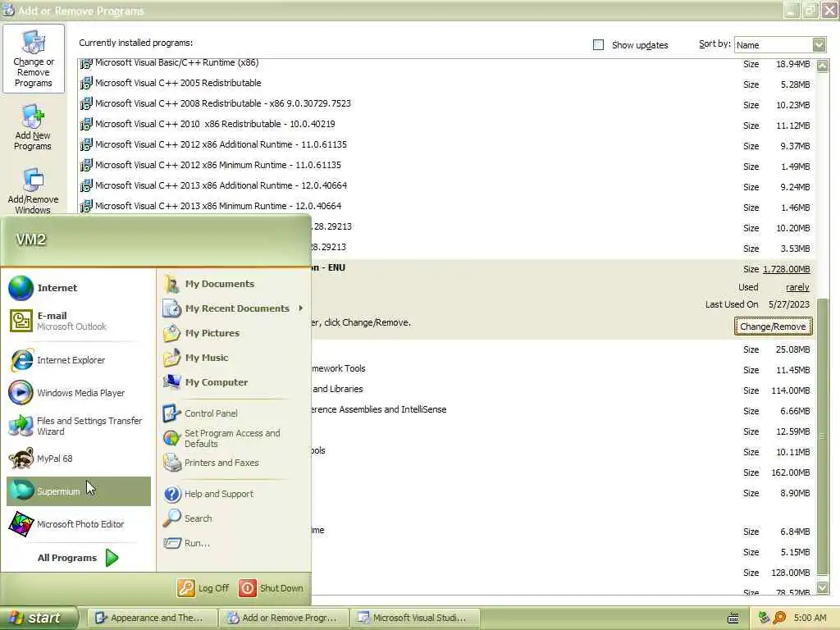
Task: Expand All Programs menu
Action: (78, 558)
